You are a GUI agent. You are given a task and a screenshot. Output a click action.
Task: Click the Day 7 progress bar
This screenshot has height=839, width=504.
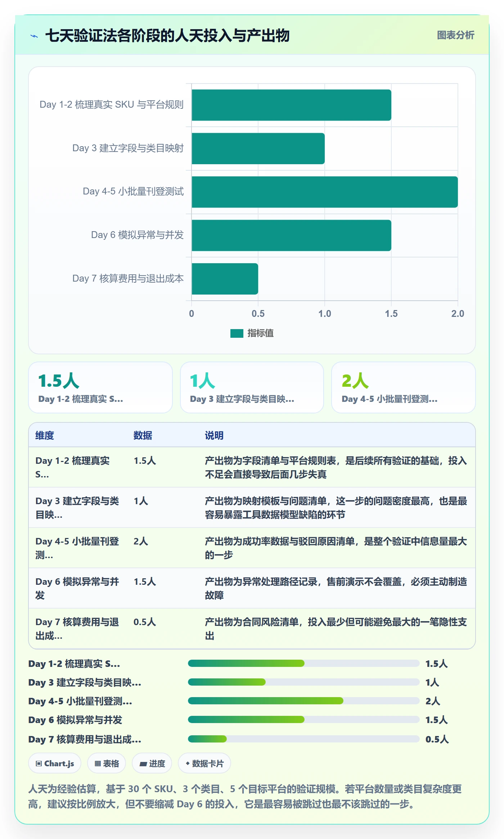pos(304,739)
